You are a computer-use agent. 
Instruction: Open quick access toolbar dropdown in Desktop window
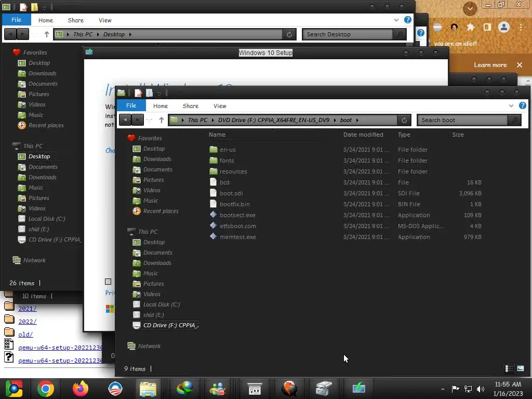point(44,7)
